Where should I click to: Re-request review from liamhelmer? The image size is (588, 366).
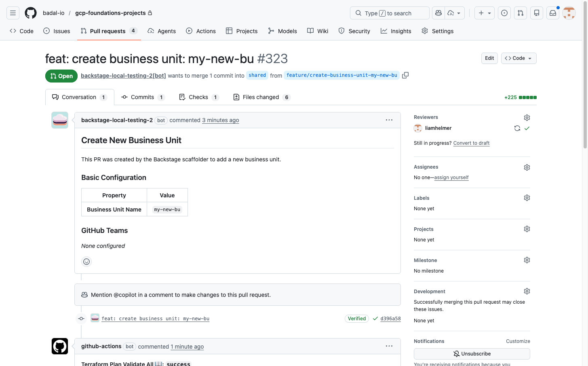(517, 128)
